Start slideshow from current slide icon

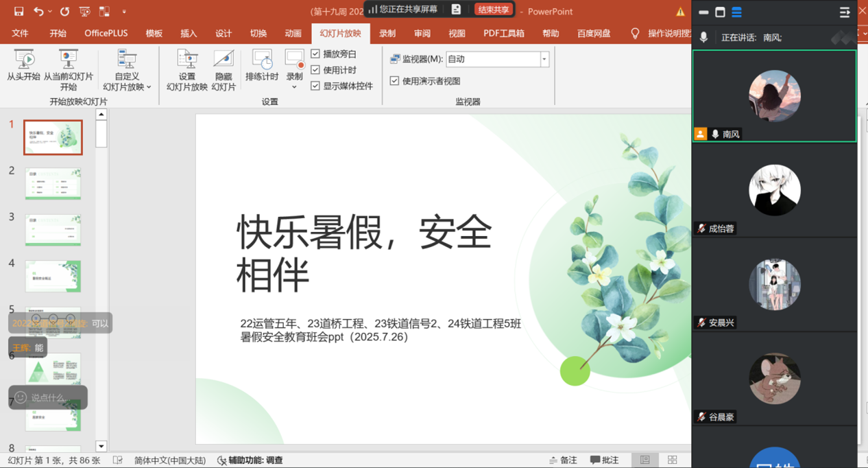(x=68, y=60)
